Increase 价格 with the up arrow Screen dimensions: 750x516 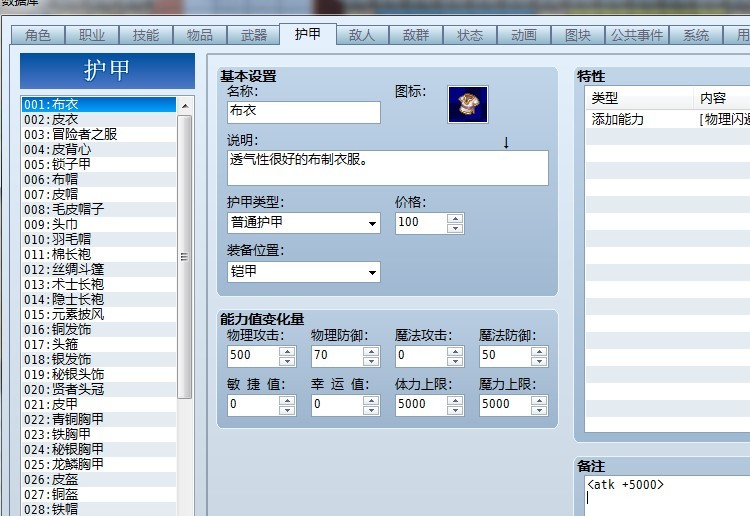pyautogui.click(x=455, y=219)
